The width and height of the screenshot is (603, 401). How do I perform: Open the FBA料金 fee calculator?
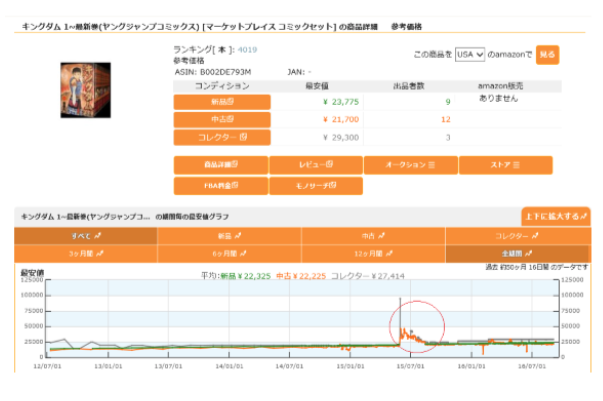[x=220, y=185]
